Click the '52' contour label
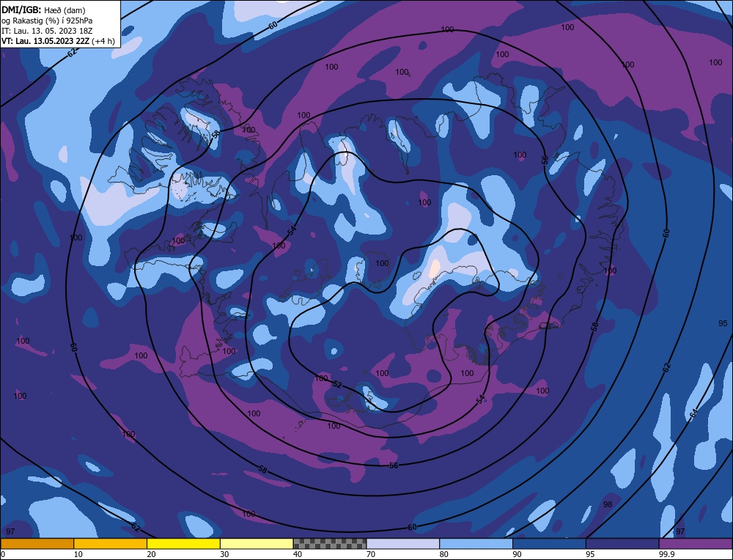 pyautogui.click(x=337, y=384)
